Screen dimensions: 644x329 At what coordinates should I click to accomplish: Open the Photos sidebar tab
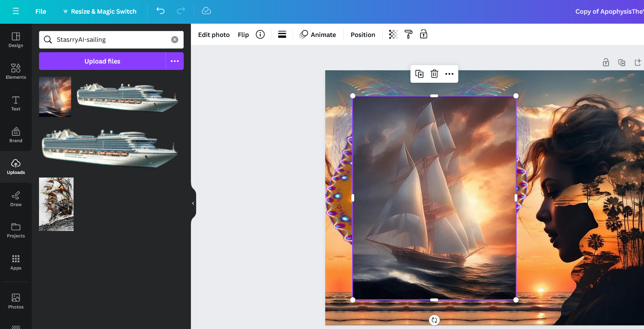tap(16, 301)
